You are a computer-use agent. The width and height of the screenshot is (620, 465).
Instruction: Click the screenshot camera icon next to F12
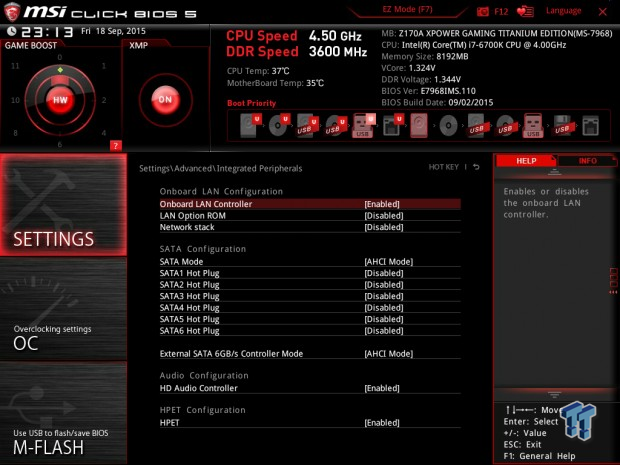click(x=482, y=11)
